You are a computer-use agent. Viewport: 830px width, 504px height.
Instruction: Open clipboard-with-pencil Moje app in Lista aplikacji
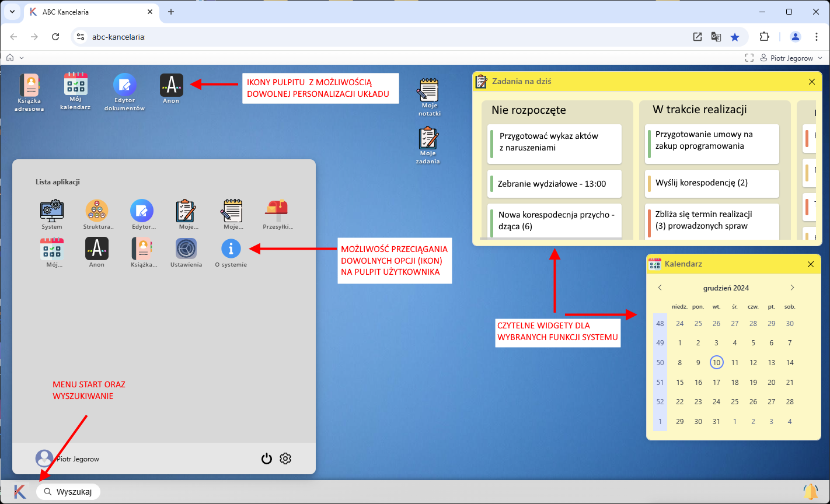point(186,215)
